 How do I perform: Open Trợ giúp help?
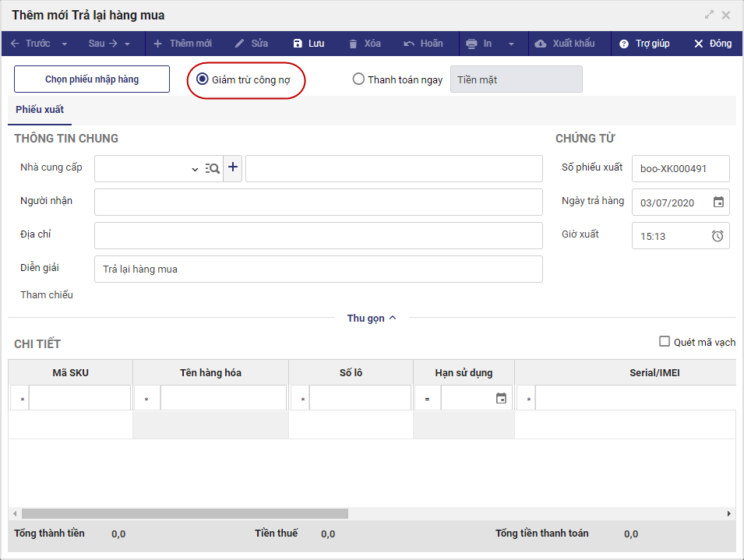[644, 44]
